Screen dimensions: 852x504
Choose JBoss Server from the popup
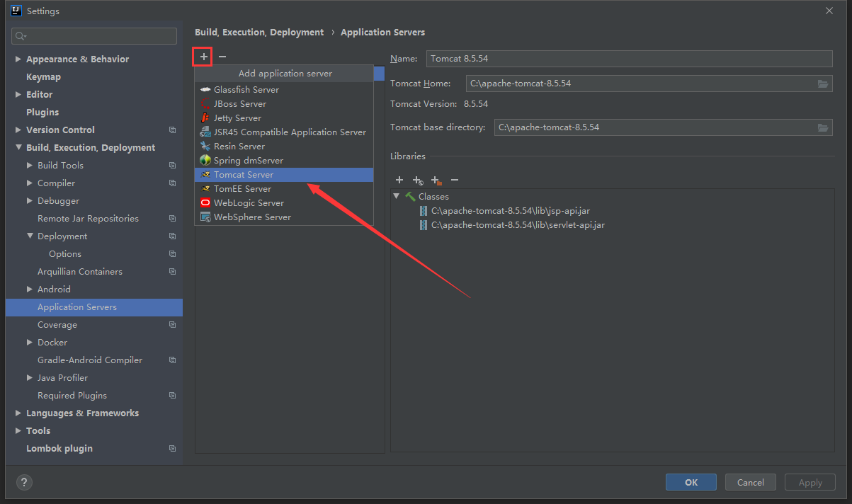point(284,104)
